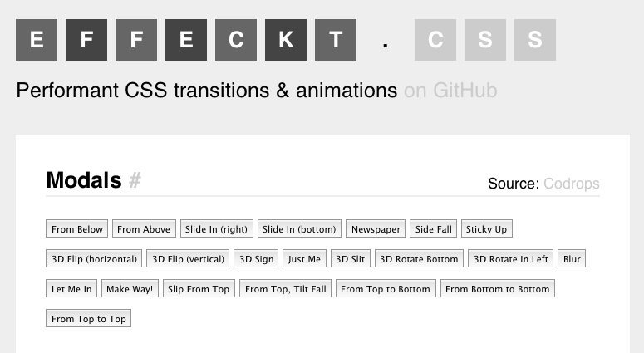Open the '3D Flip (horizontal)' modal
The image size is (644, 353).
pos(94,259)
